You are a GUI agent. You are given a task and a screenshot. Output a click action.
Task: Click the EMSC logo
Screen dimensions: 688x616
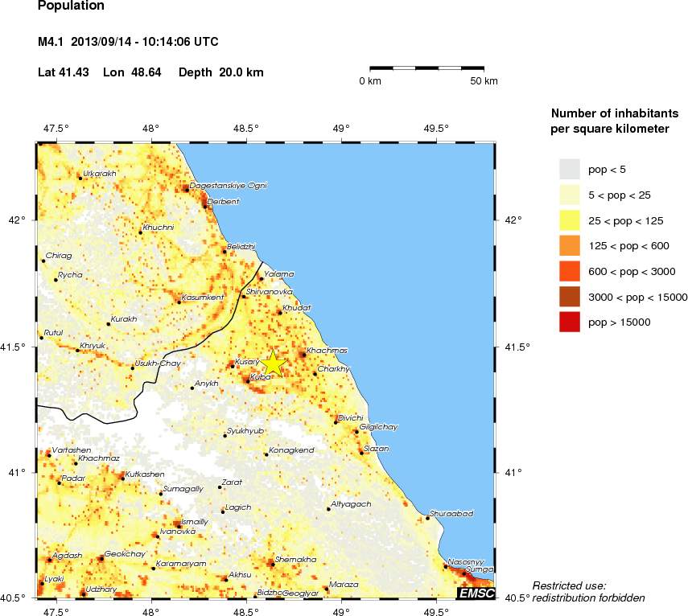pos(478,594)
